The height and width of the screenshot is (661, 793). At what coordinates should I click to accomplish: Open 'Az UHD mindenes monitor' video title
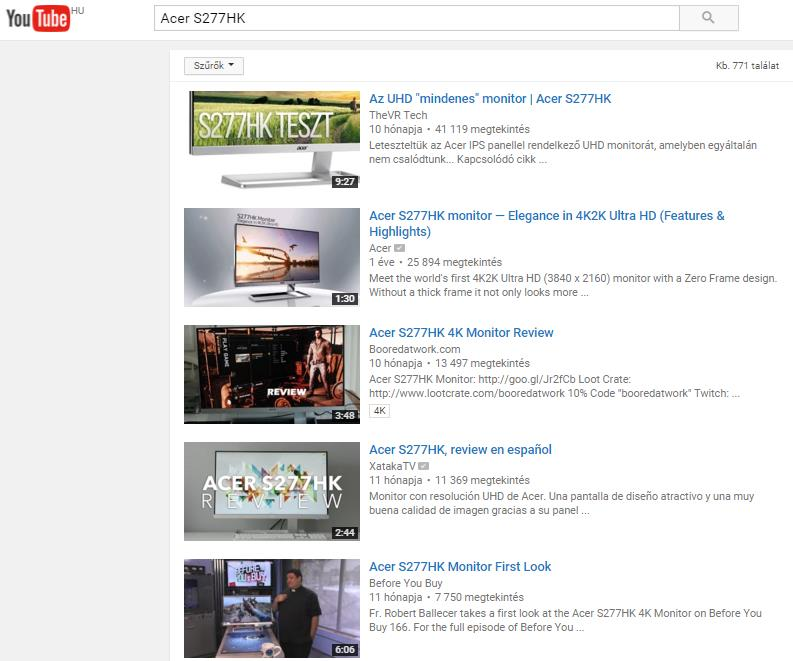coord(490,99)
